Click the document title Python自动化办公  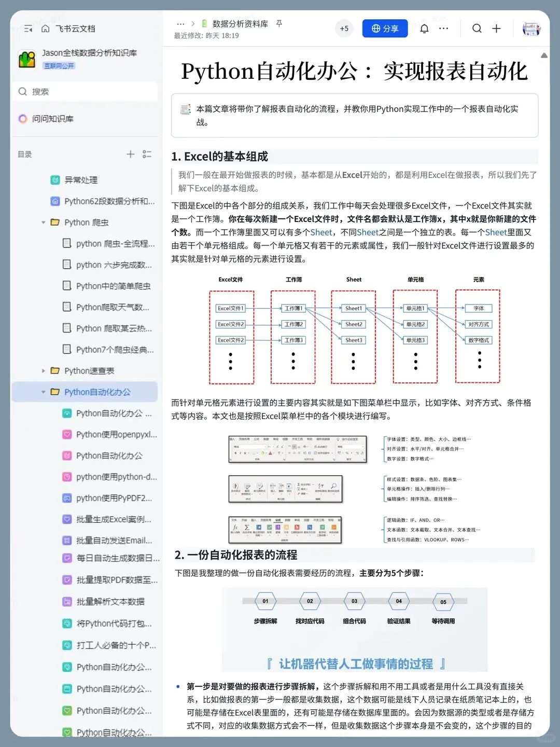click(x=355, y=72)
